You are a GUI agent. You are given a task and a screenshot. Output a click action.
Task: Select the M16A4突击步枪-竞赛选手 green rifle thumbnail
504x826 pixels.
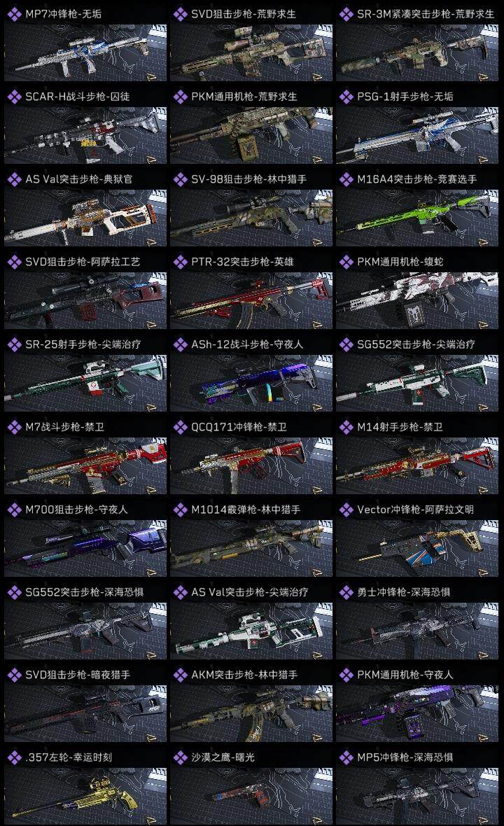click(417, 218)
